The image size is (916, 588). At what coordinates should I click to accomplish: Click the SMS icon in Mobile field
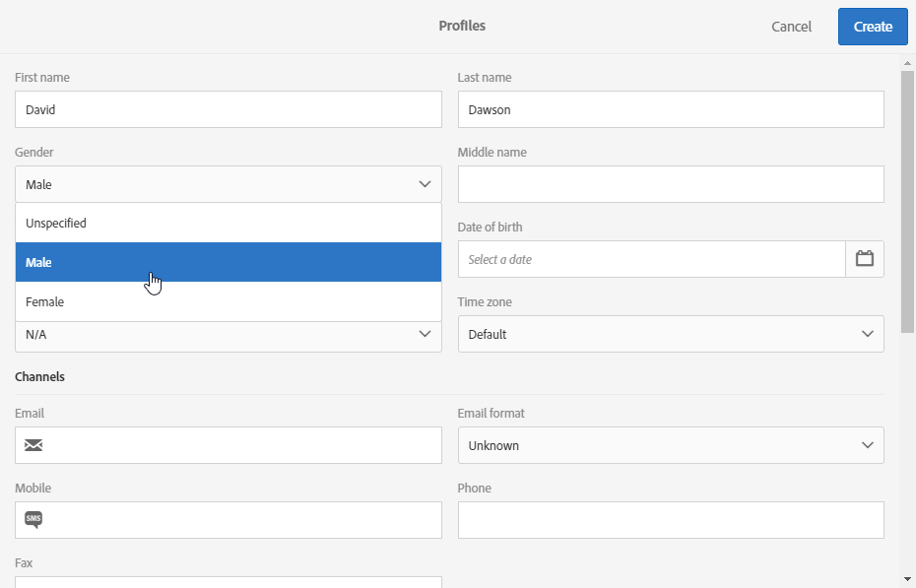coord(33,519)
